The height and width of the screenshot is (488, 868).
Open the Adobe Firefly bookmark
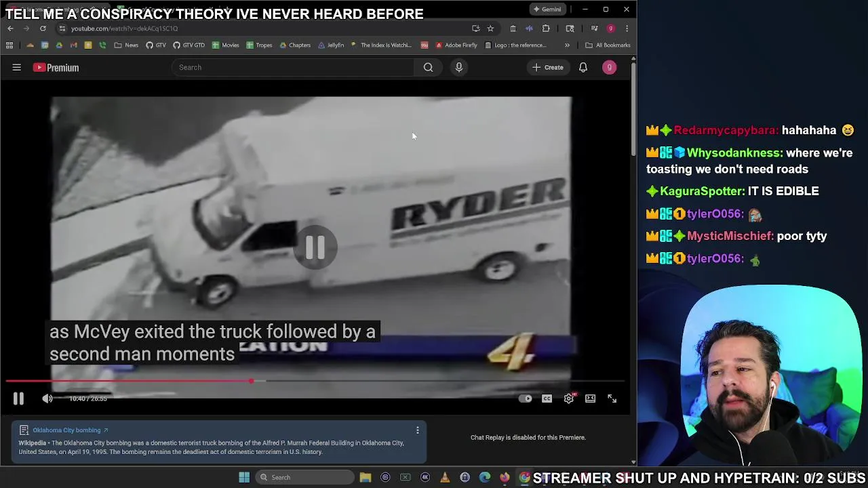point(456,45)
